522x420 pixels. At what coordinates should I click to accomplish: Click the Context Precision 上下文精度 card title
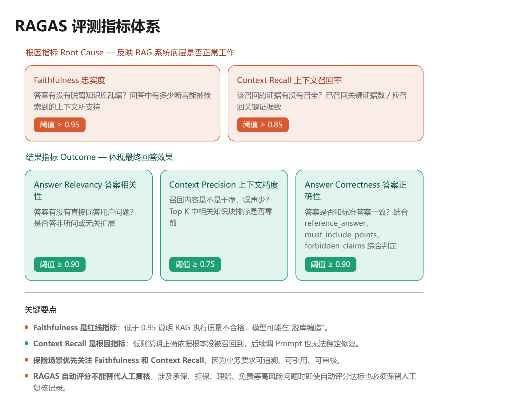pyautogui.click(x=224, y=185)
